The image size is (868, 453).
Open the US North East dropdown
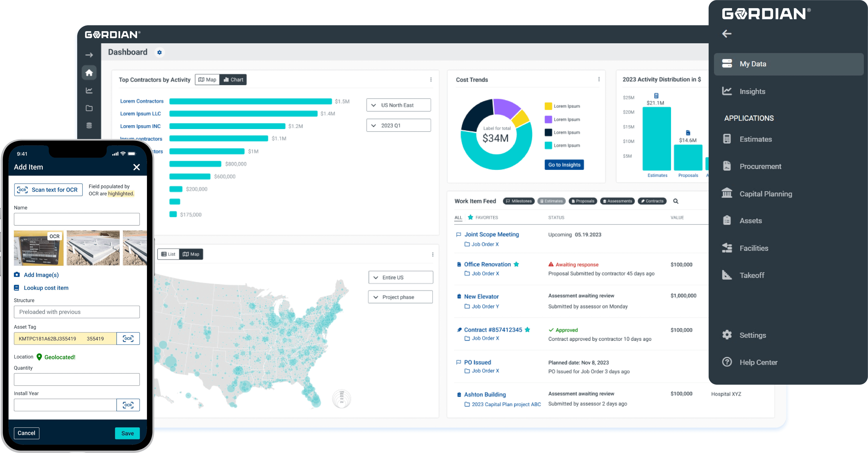pos(398,105)
